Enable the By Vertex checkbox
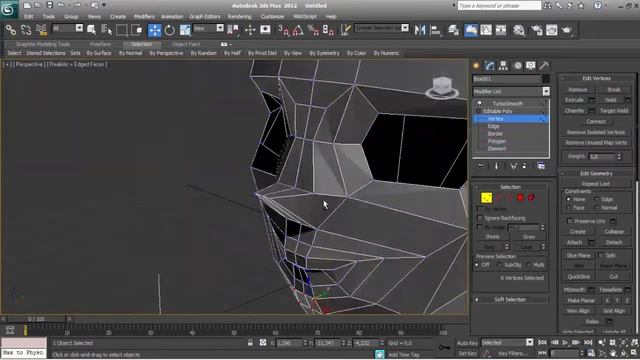Screen dimensions: 640x360 click(x=480, y=209)
